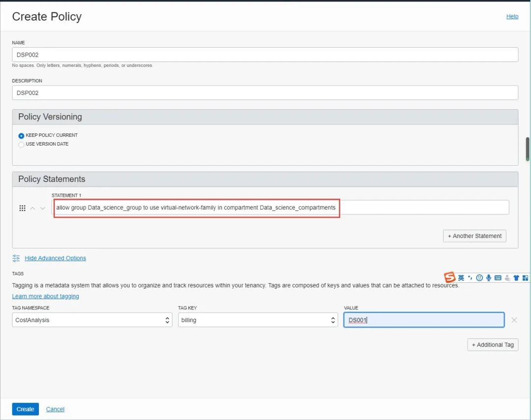The width and height of the screenshot is (531, 420).
Task: Click the Sogou input method logo
Action: click(450, 278)
